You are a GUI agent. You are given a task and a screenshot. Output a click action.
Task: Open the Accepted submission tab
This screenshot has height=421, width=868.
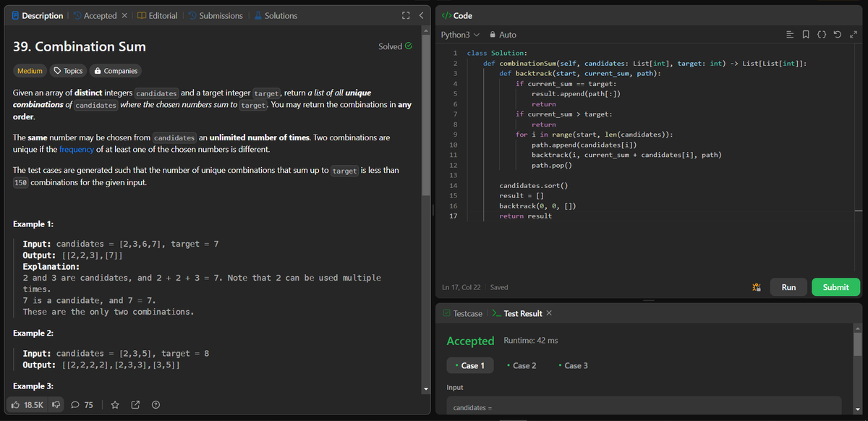(95, 16)
